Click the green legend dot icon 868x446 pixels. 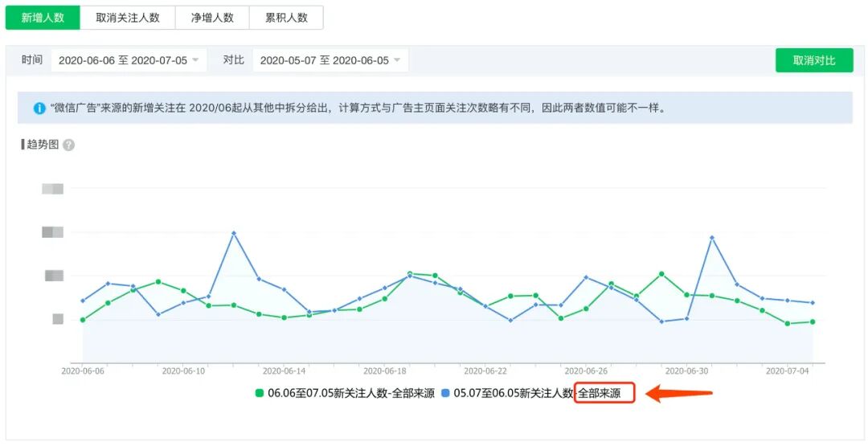click(260, 394)
